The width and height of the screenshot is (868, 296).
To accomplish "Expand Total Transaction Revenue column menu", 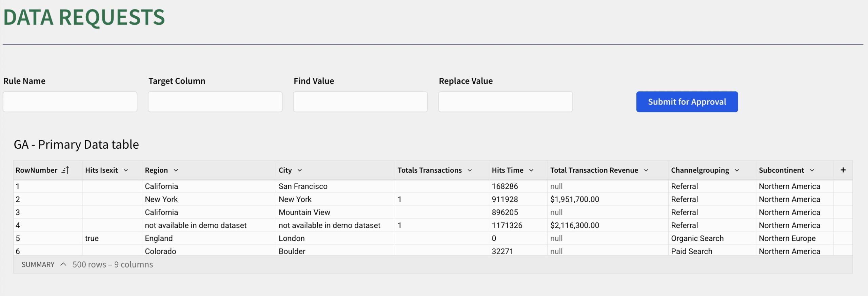I will 646,170.
